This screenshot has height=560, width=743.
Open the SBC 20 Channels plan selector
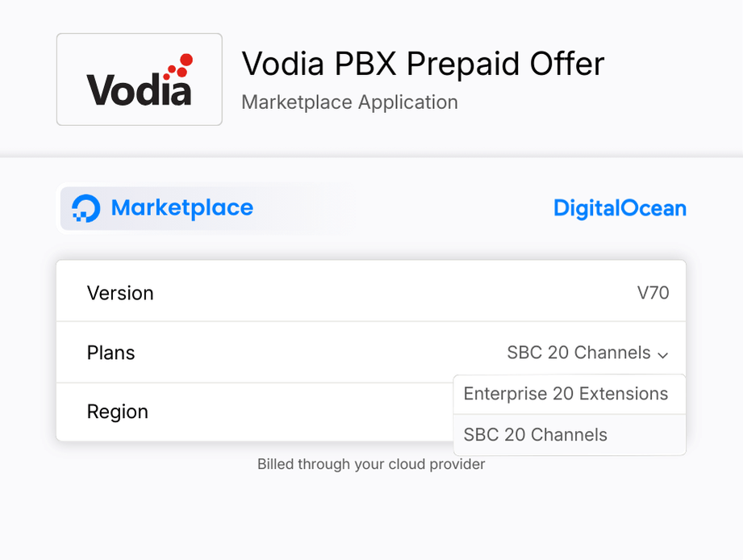pyautogui.click(x=578, y=353)
